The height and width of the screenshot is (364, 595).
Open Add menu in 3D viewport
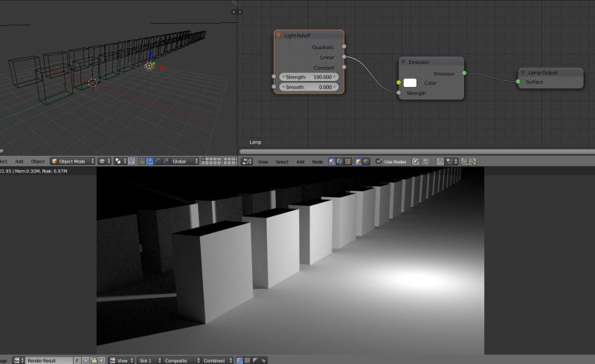tap(19, 161)
